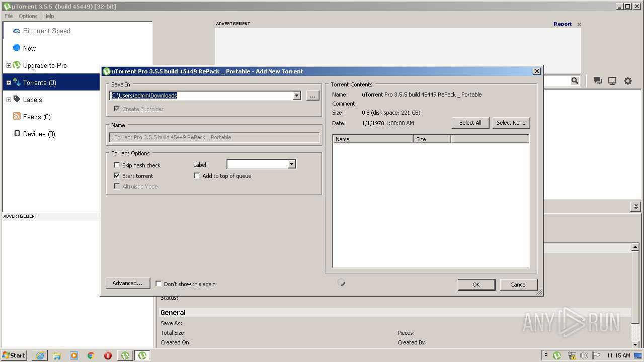Image resolution: width=644 pixels, height=362 pixels.
Task: Click the Devices icon in sidebar
Action: coord(17,134)
